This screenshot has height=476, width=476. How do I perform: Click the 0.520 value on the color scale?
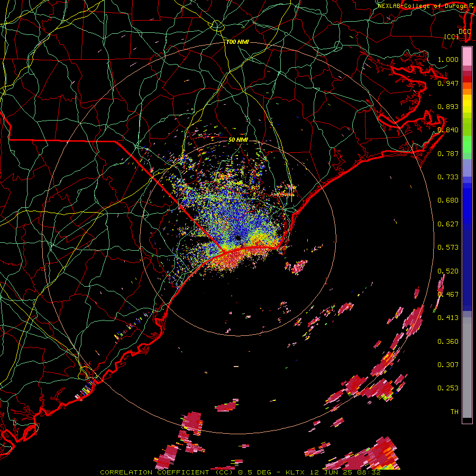tap(448, 271)
